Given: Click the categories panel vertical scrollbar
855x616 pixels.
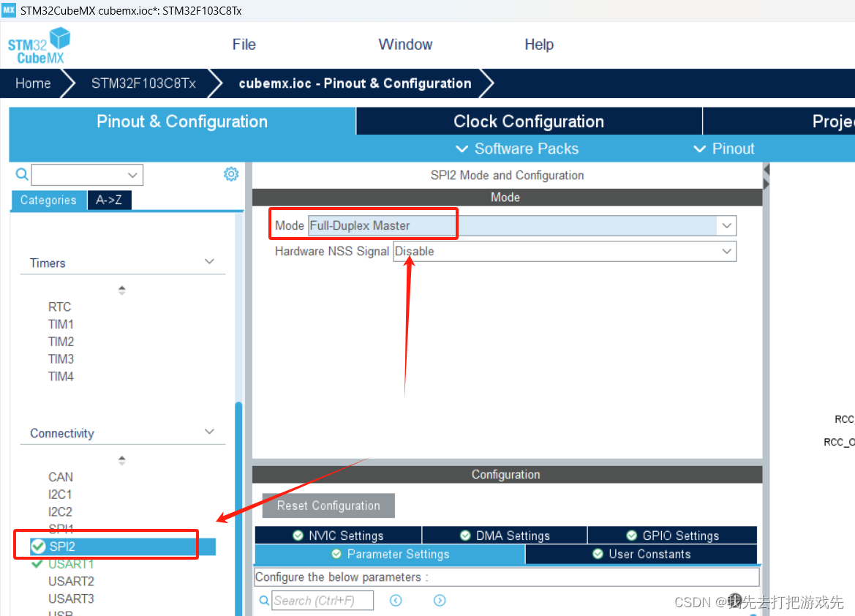Looking at the screenshot, I should pos(238,508).
